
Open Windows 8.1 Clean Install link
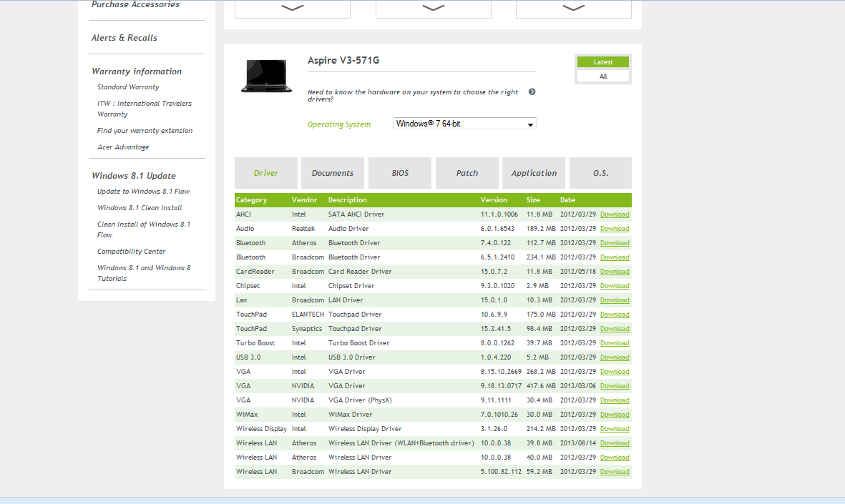tap(140, 208)
